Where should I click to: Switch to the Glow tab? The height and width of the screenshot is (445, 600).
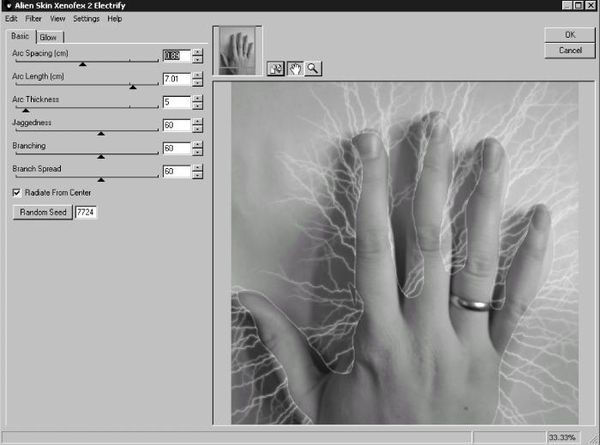[48, 37]
